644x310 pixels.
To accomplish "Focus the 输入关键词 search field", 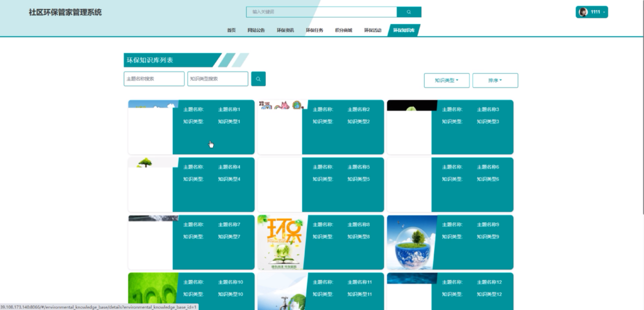I will pyautogui.click(x=321, y=12).
